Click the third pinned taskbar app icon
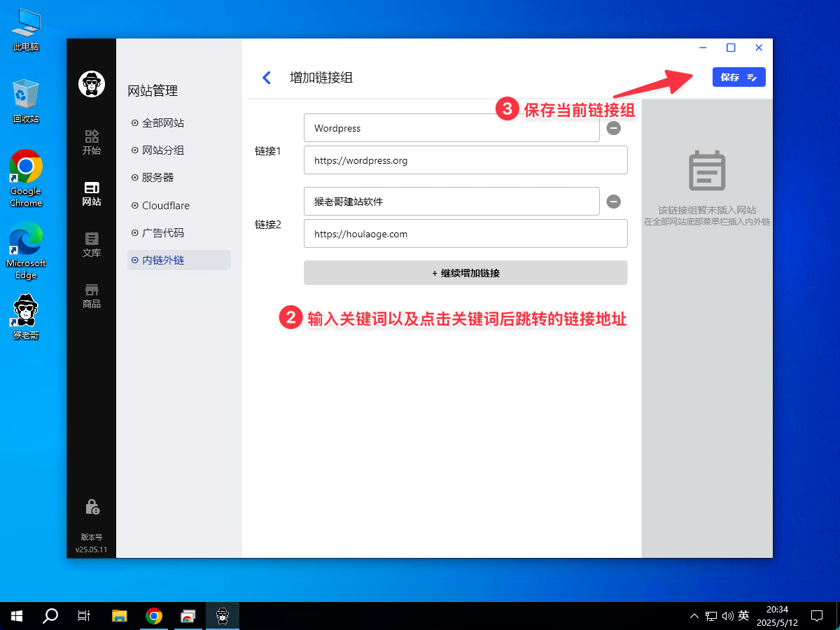The image size is (840, 630). pos(188,616)
